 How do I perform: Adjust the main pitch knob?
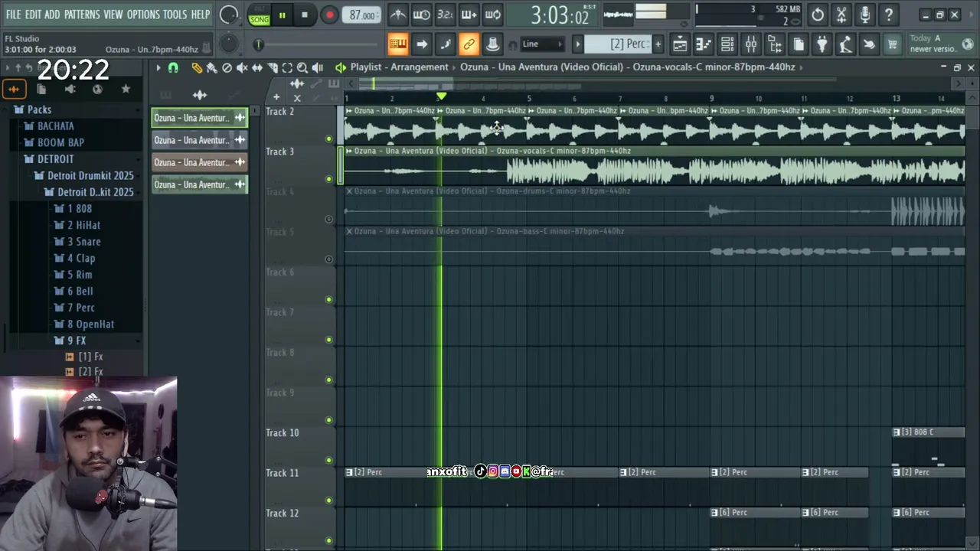pyautogui.click(x=228, y=44)
